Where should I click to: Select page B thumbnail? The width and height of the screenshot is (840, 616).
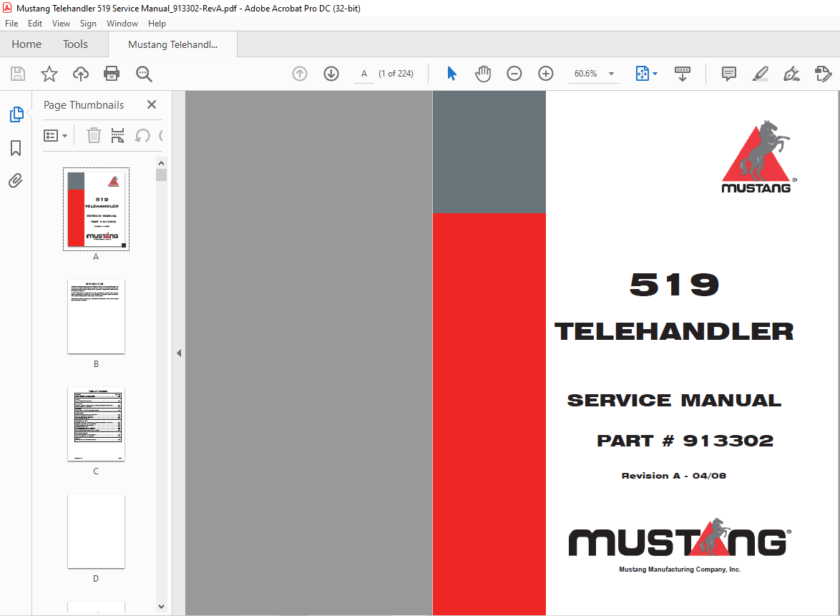[96, 316]
